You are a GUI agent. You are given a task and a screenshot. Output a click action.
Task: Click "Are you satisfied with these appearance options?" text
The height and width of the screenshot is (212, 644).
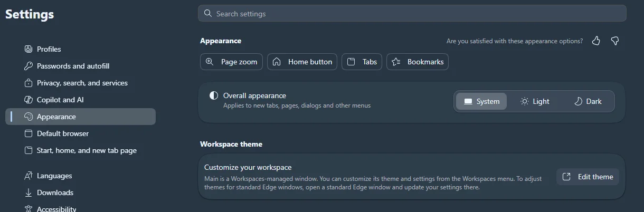pos(515,41)
